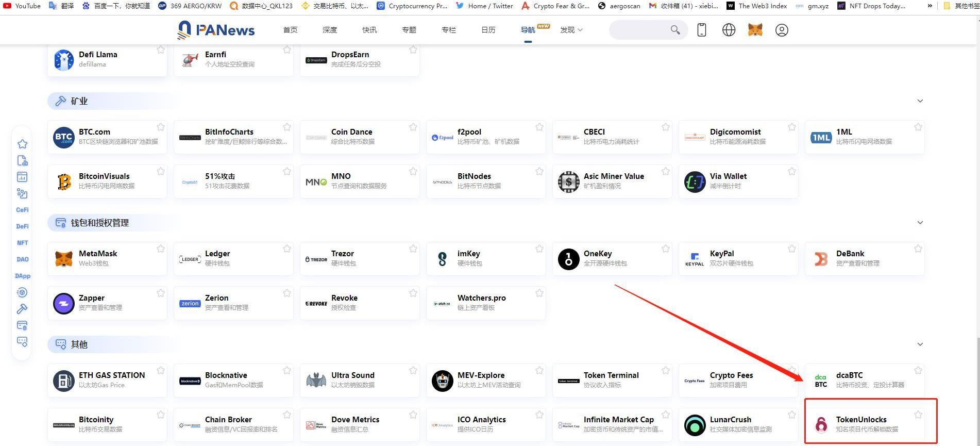Open the YouTube bookmark
This screenshot has width=980, height=446.
(22, 6)
